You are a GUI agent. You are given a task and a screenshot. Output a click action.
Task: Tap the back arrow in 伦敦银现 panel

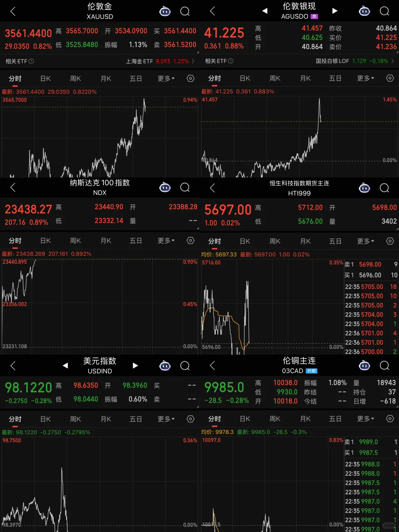tap(212, 11)
